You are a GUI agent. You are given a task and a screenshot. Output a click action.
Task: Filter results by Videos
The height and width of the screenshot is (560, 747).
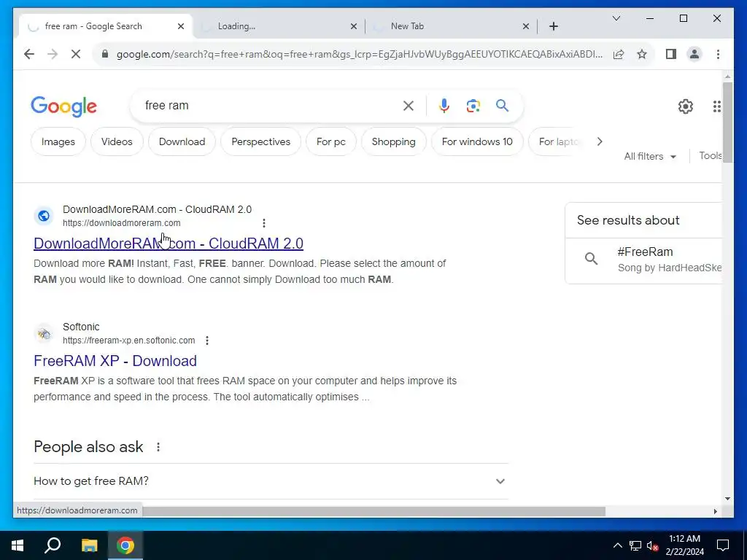click(117, 141)
